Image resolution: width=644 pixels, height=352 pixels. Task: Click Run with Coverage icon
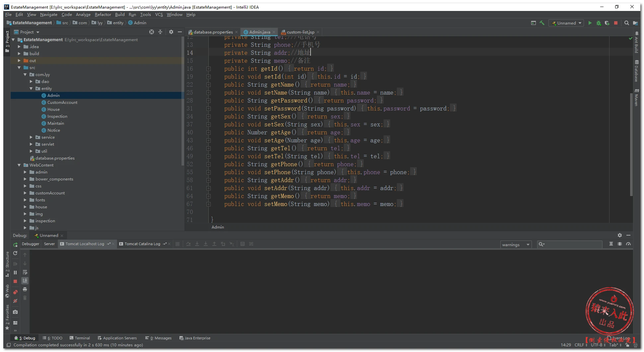(607, 23)
